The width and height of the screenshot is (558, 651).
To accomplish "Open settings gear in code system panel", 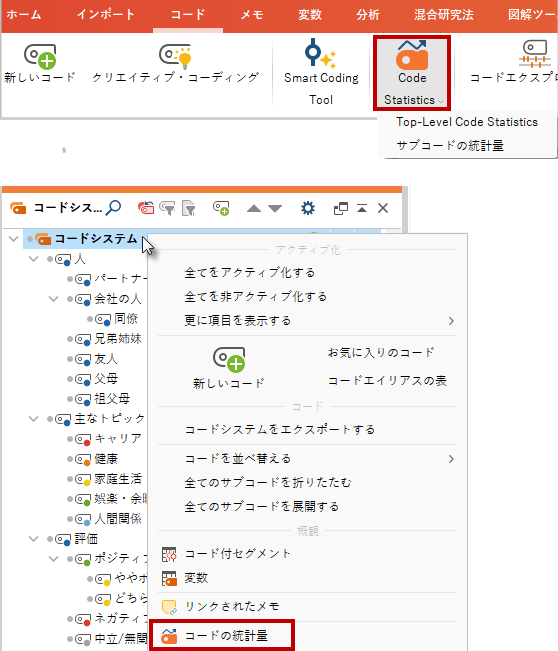I will [308, 208].
